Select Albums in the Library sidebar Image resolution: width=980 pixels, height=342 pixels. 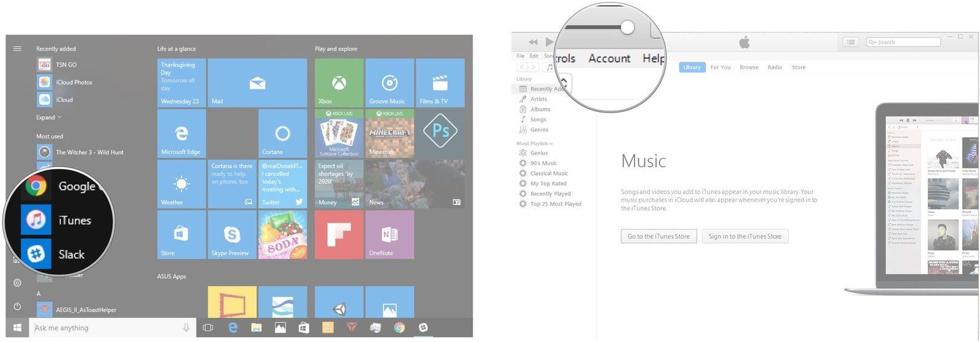540,110
